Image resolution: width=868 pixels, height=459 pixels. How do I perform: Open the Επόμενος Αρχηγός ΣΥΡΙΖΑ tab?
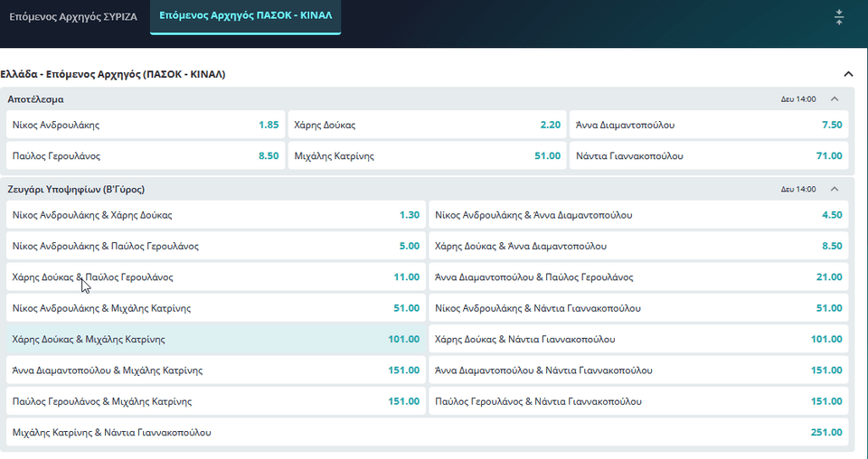tap(73, 16)
